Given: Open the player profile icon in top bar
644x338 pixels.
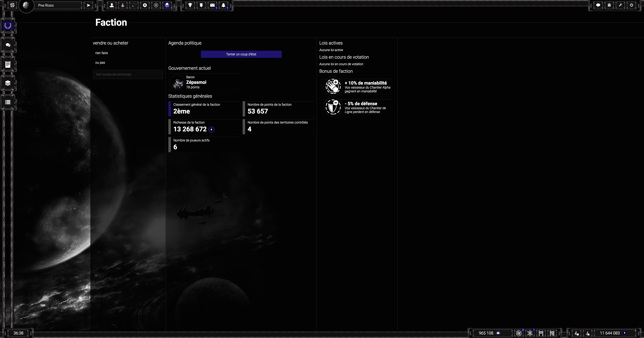Looking at the screenshot, I should (112, 5).
